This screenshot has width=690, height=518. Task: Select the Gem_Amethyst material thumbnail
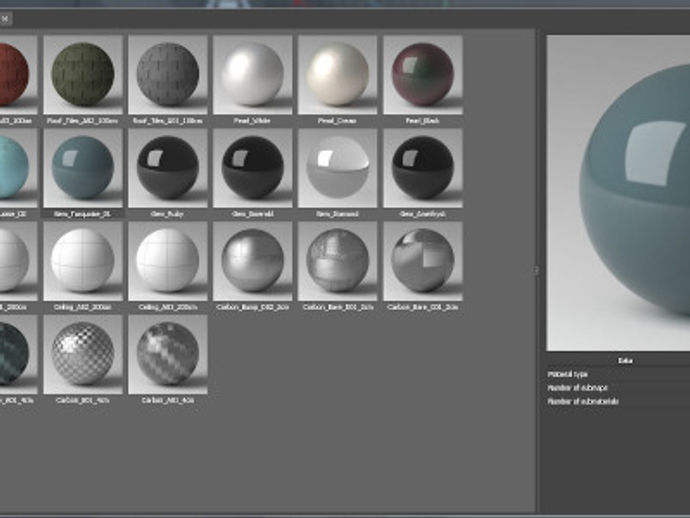pyautogui.click(x=423, y=168)
